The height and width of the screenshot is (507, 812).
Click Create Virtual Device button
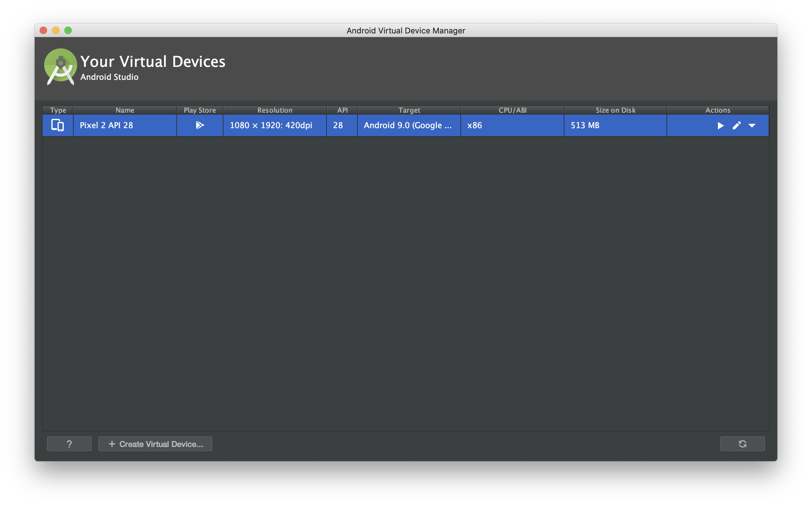coord(155,444)
